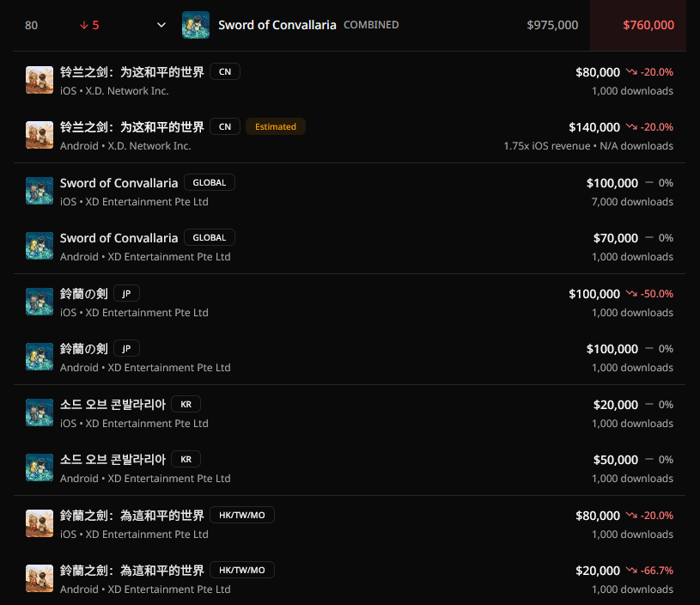Viewport: 700px width, 605px height.
Task: Click the HK/TW/MO tag on the iOS row
Action: (242, 515)
